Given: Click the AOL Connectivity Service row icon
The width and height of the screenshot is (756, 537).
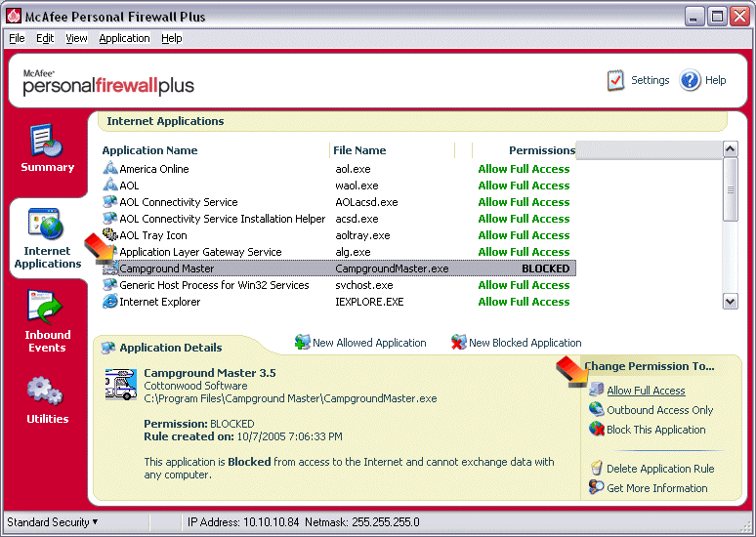Looking at the screenshot, I should click(110, 201).
